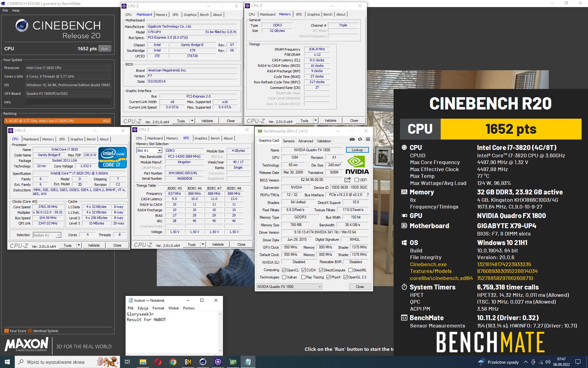588x368 pixels.
Task: Open File Explorer from the taskbar
Action: point(143,362)
